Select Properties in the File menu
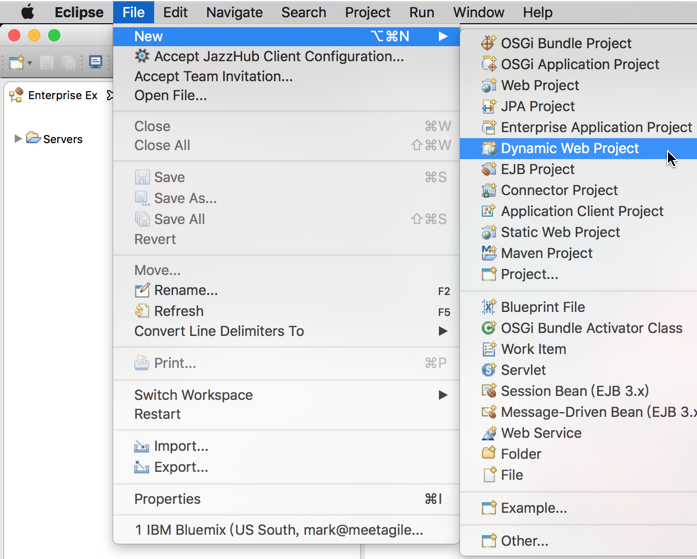The image size is (697, 559). tap(286, 499)
